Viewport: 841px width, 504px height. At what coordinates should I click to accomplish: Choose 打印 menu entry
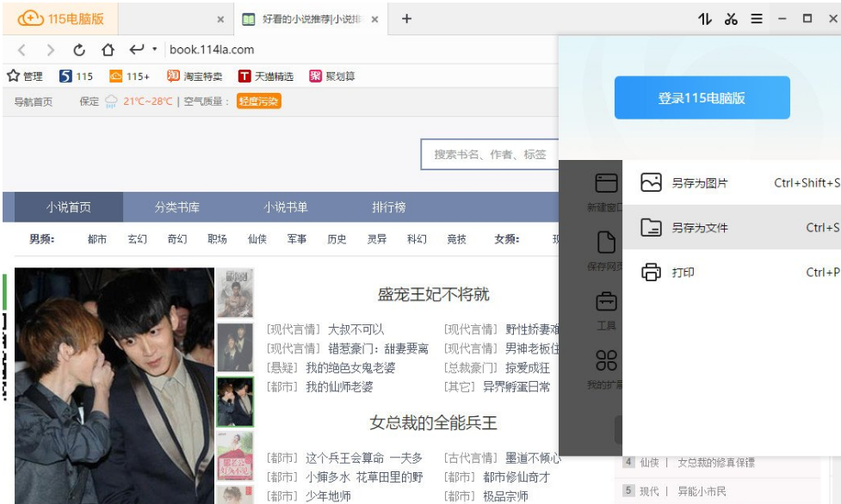pyautogui.click(x=732, y=272)
